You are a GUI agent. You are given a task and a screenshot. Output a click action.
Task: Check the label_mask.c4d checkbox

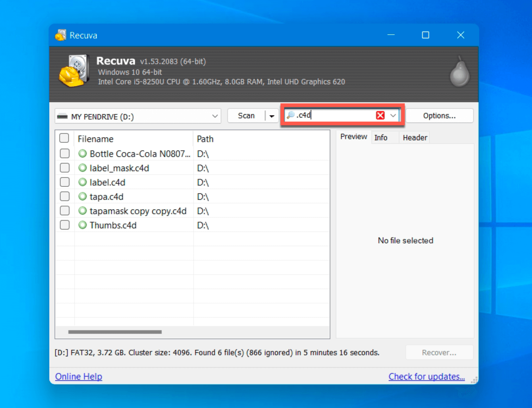pos(65,167)
